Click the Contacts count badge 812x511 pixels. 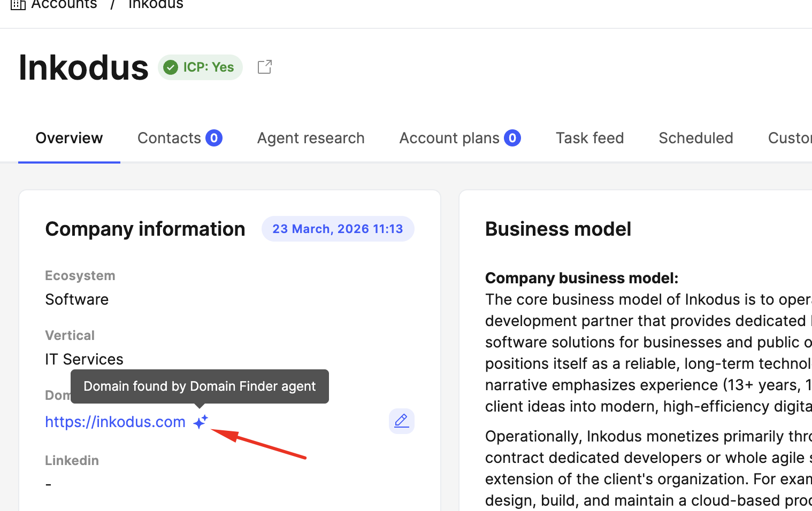point(214,138)
